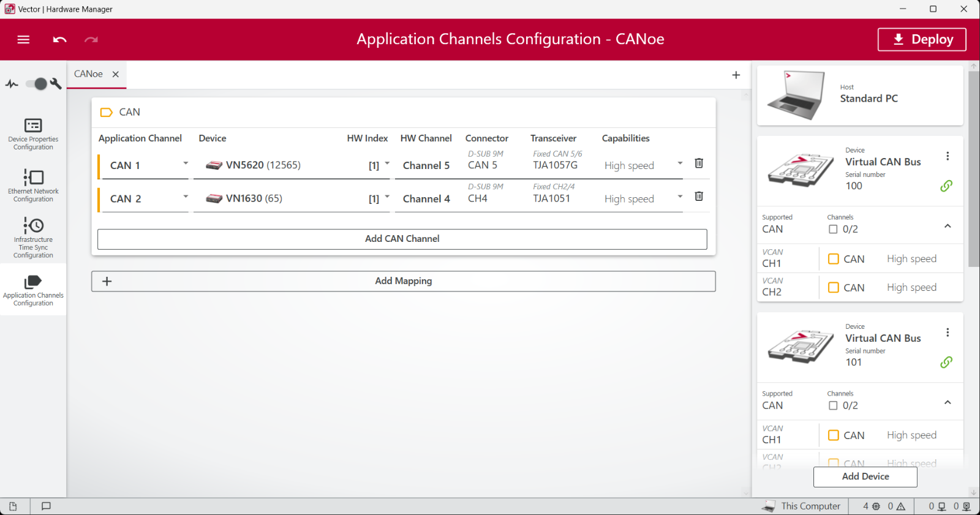
Task: Click the last status bar indicator icon
Action: pyautogui.click(x=967, y=506)
